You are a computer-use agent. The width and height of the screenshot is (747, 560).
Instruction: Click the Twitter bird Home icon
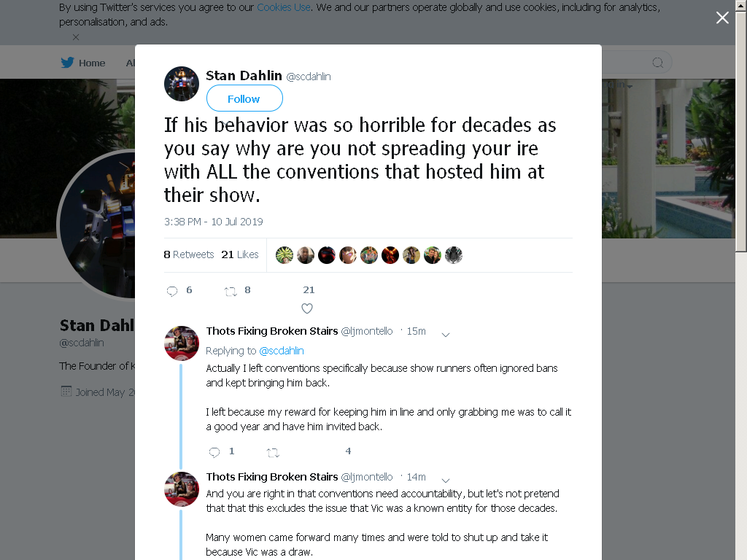coord(68,63)
